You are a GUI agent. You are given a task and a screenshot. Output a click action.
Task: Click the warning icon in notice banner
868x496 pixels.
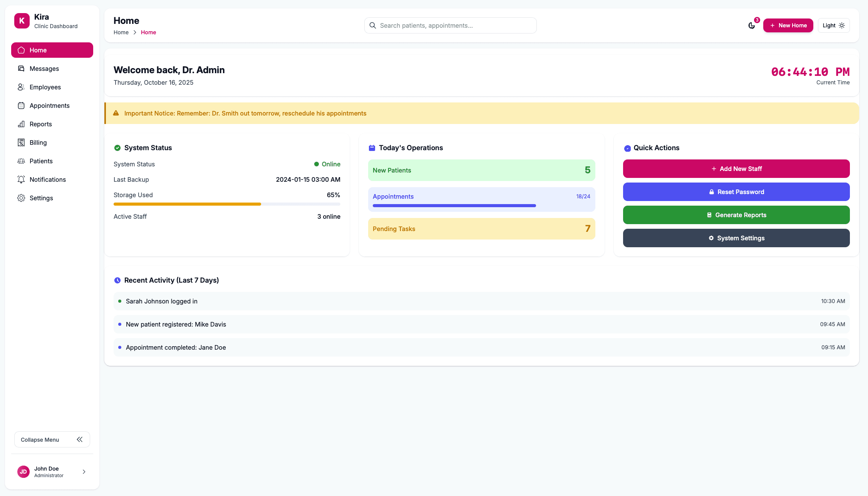click(x=116, y=113)
